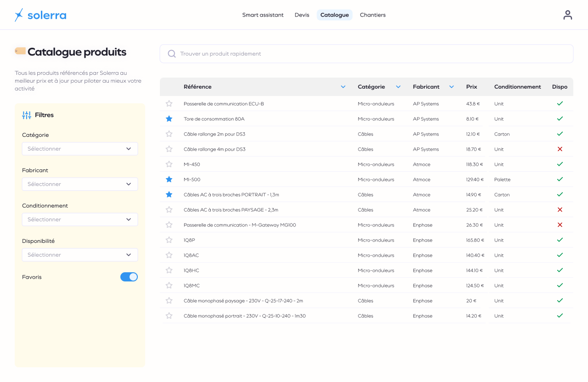The width and height of the screenshot is (588, 382).
Task: Toggle favorite star for Câble rallonge 4m pour DS3
Action: (x=169, y=149)
